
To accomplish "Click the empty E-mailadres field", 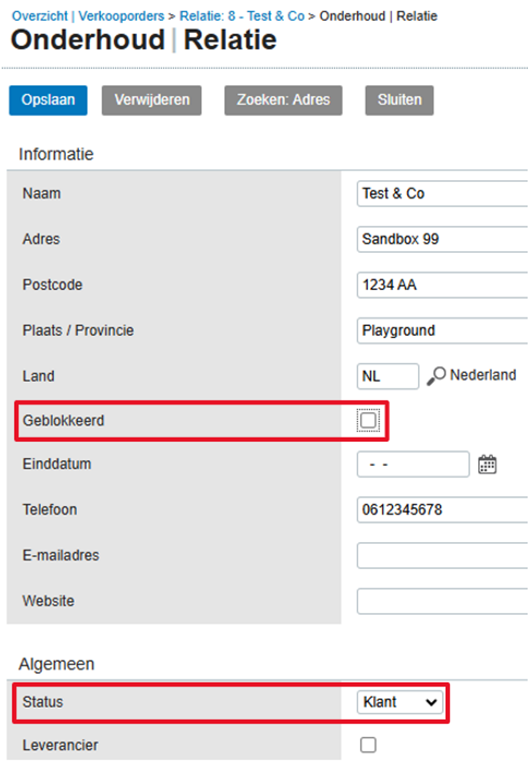I will pyautogui.click(x=443, y=555).
